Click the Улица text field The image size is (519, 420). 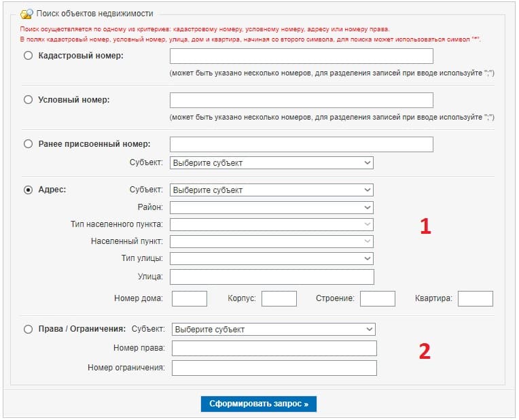click(272, 277)
